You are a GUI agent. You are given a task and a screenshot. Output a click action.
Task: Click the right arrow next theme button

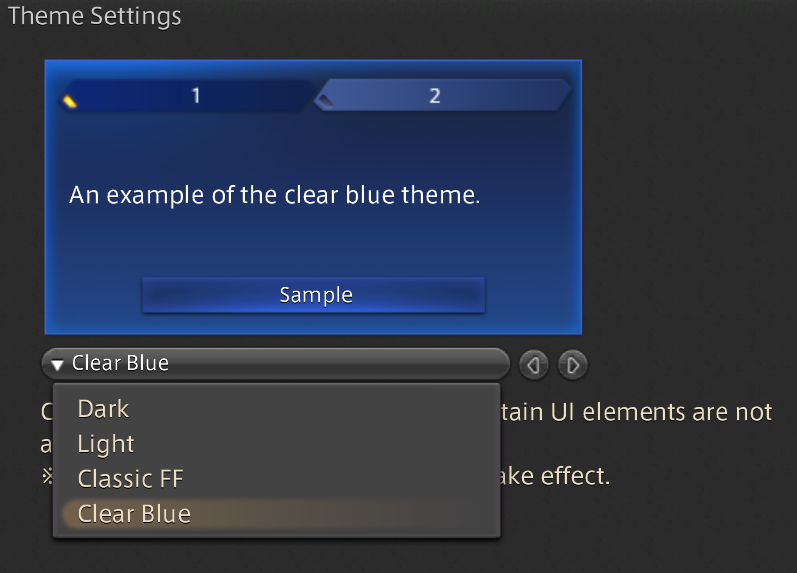[573, 365]
